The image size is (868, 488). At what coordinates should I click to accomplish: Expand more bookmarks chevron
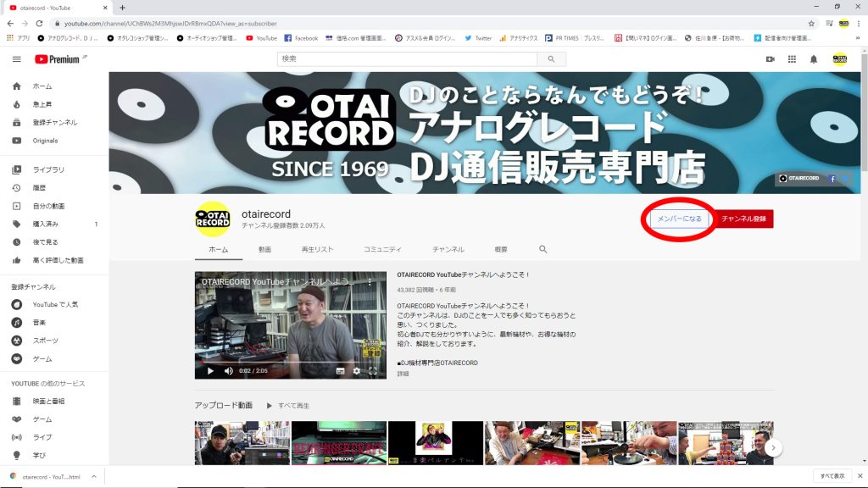point(858,38)
